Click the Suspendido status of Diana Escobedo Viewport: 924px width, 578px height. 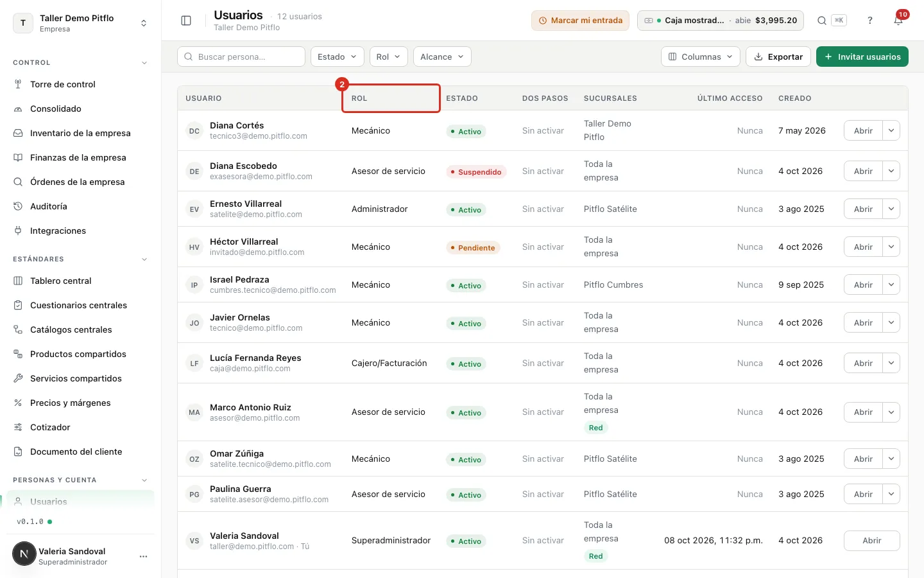click(476, 172)
